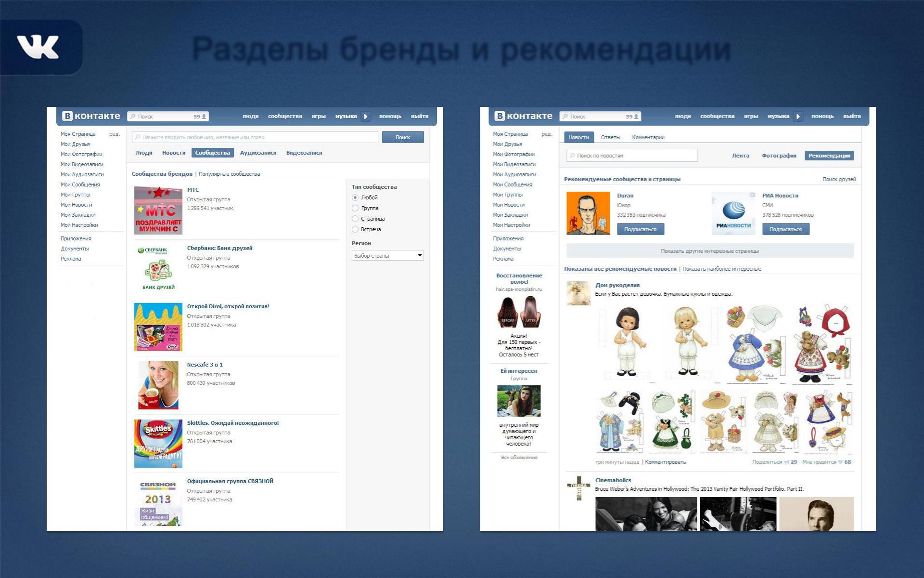Switch to the Фотографии news filter

[779, 156]
